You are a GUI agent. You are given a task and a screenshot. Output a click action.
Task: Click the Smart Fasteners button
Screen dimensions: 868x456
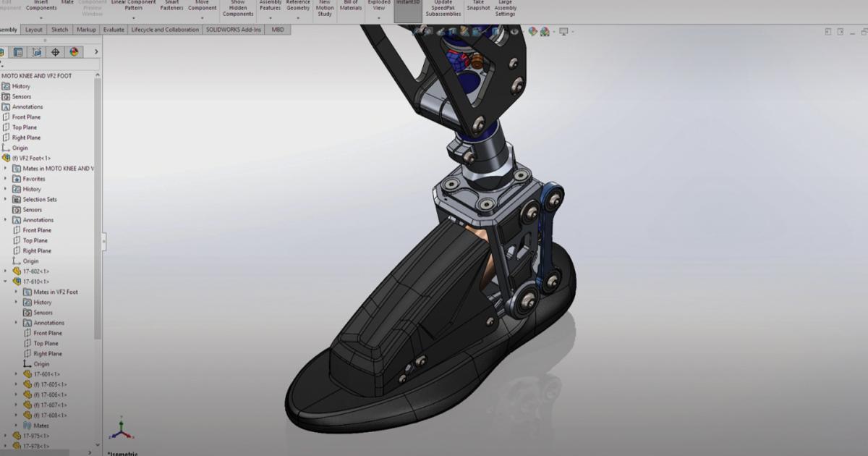pos(172,6)
